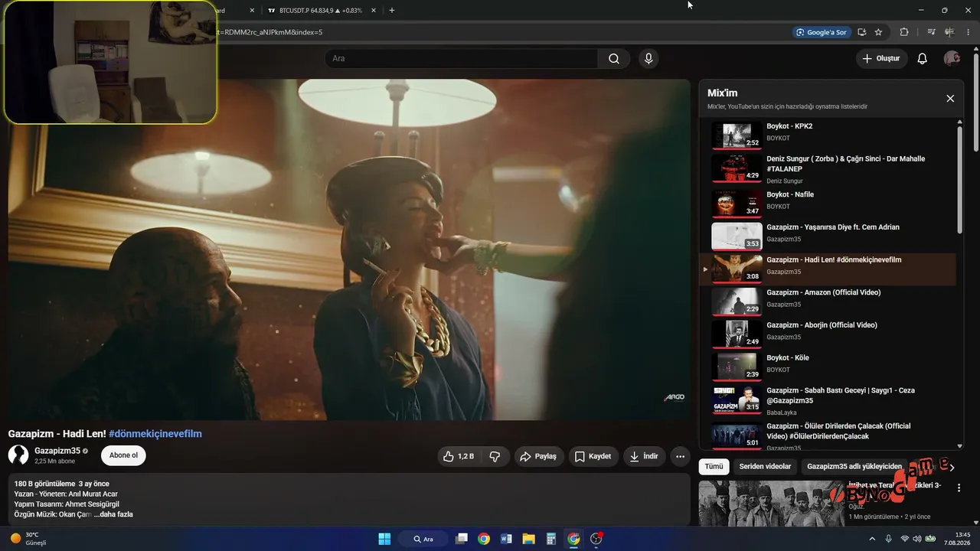The image size is (980, 551).
Task: Open the Gazapizm35 channel name link
Action: pos(57,451)
